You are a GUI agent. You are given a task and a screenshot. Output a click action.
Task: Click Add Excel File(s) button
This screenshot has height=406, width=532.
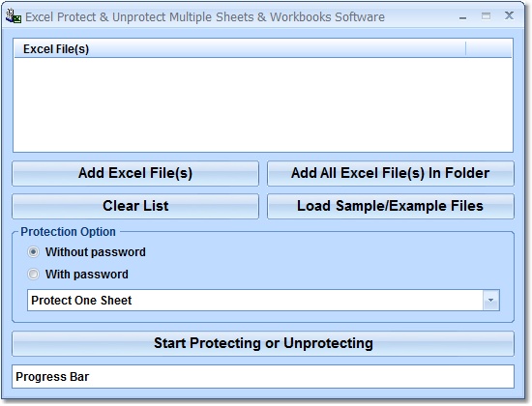(x=135, y=173)
